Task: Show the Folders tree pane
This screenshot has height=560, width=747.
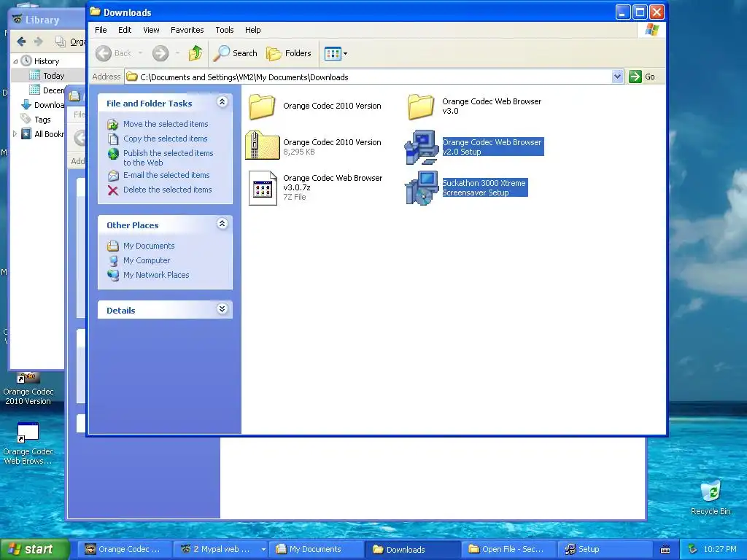Action: click(x=289, y=53)
